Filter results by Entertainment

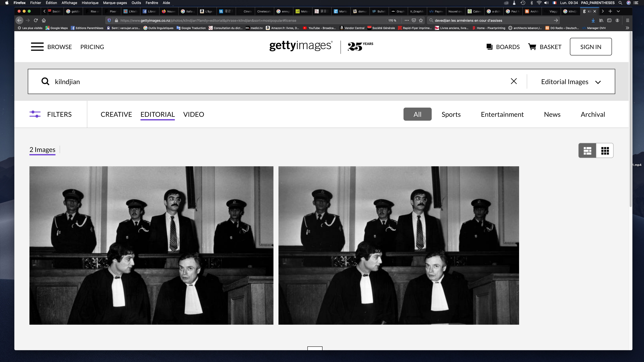502,114
